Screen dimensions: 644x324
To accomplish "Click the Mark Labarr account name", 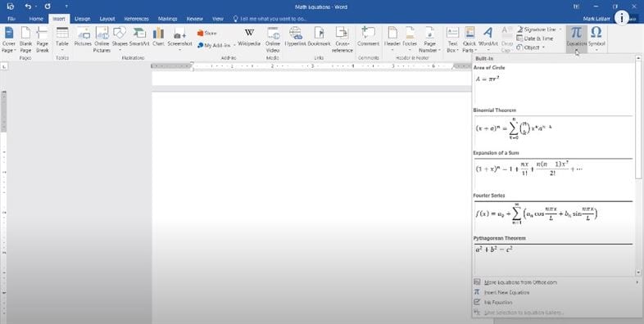I will tap(596, 19).
